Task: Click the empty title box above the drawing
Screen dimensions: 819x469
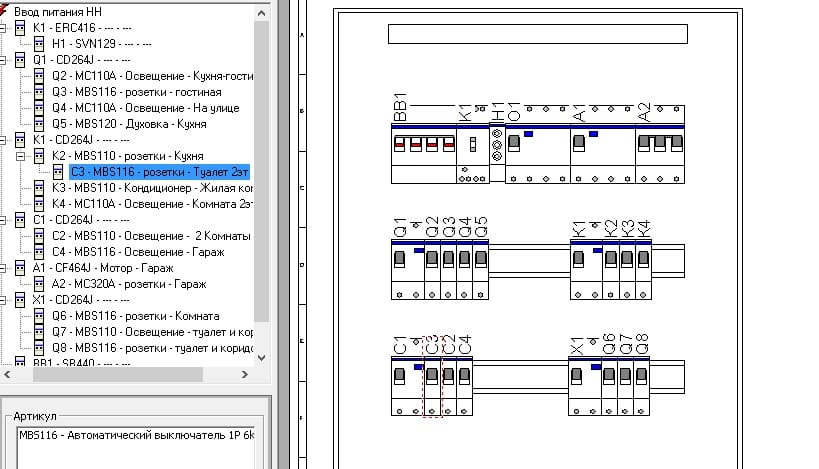Action: (537, 34)
